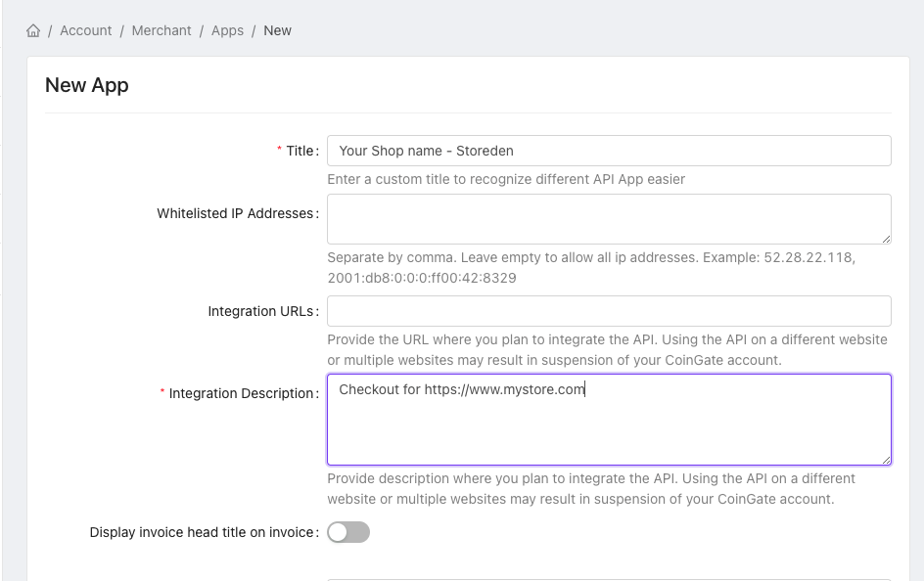The width and height of the screenshot is (924, 581).
Task: Enable Display invoice head title toggle
Action: click(x=348, y=532)
